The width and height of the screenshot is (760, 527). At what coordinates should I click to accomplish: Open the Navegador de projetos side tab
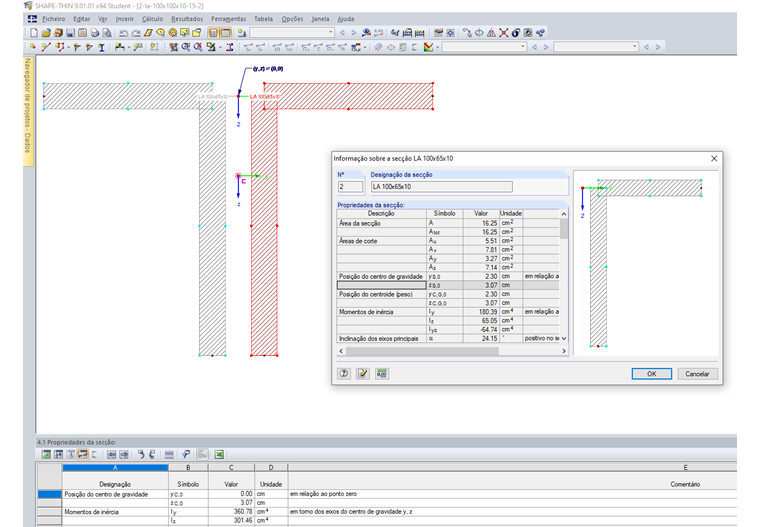[28, 111]
